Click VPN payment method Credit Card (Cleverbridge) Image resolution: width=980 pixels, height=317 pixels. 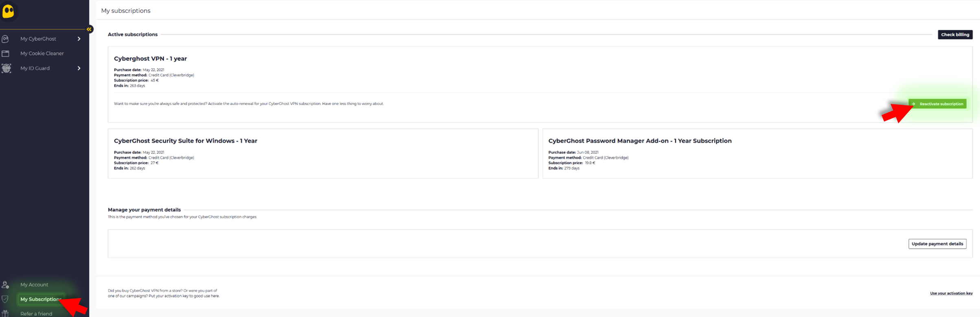(x=154, y=75)
